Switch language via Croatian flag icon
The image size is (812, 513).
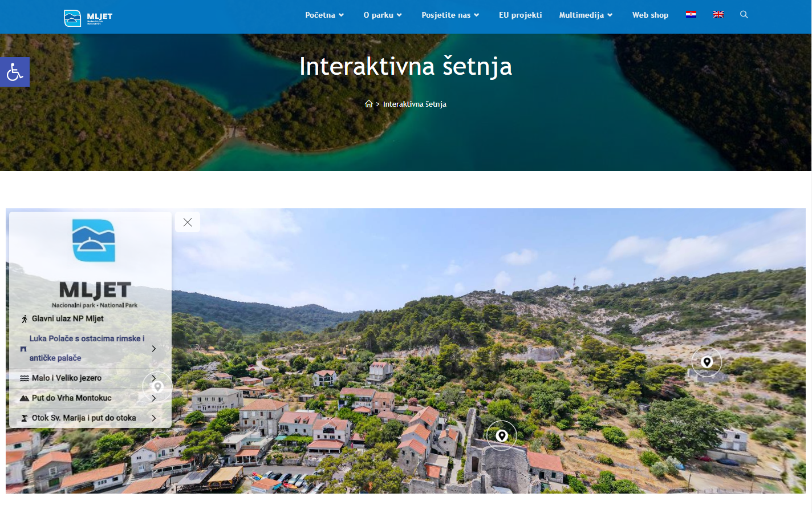pos(691,15)
